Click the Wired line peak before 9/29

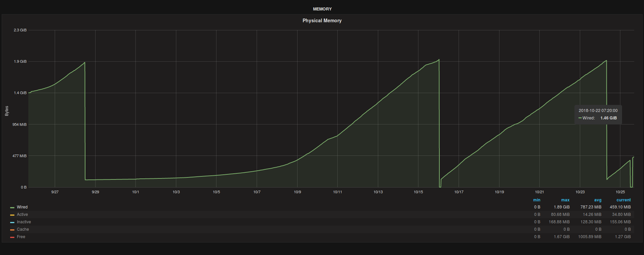pos(84,62)
